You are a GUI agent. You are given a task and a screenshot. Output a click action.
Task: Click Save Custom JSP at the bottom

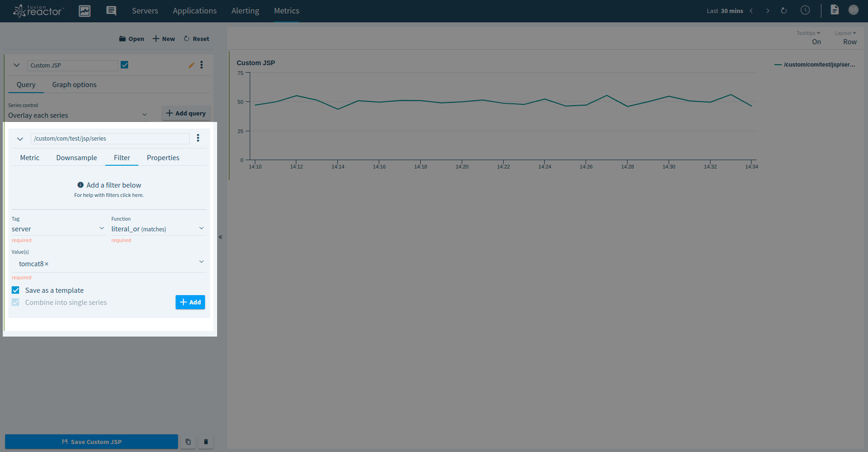(91, 441)
